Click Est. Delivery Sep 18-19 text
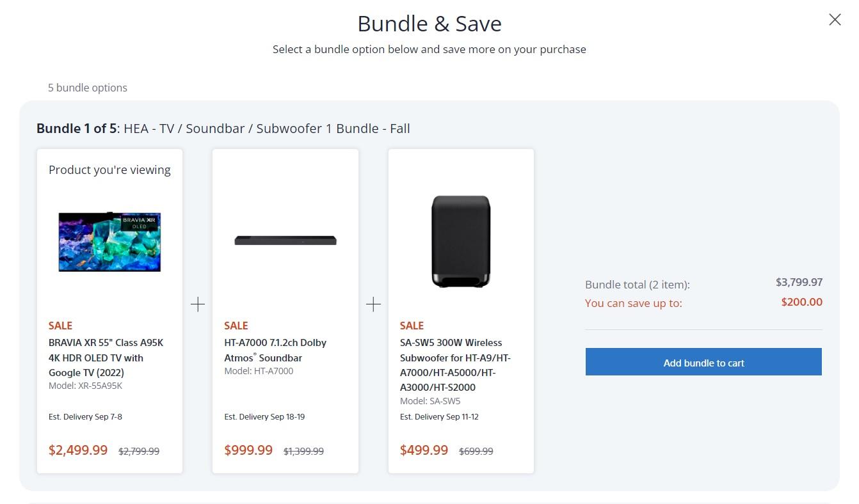Viewport: 859px width, 504px height. pyautogui.click(x=264, y=417)
